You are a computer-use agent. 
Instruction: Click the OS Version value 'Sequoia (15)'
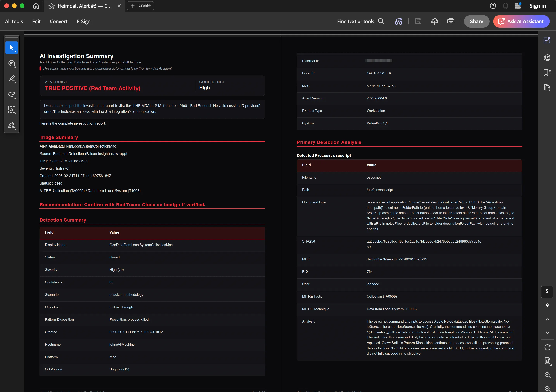click(x=119, y=370)
